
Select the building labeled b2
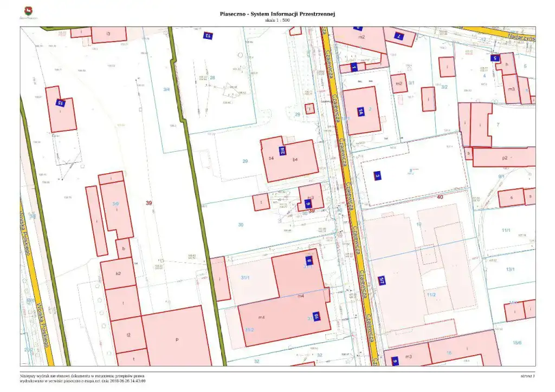pyautogui.click(x=118, y=273)
